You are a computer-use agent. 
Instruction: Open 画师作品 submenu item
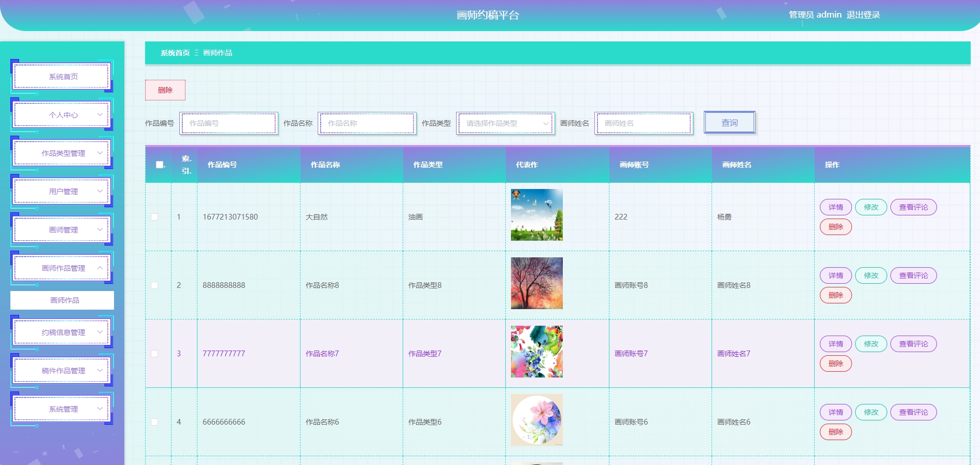click(x=62, y=300)
